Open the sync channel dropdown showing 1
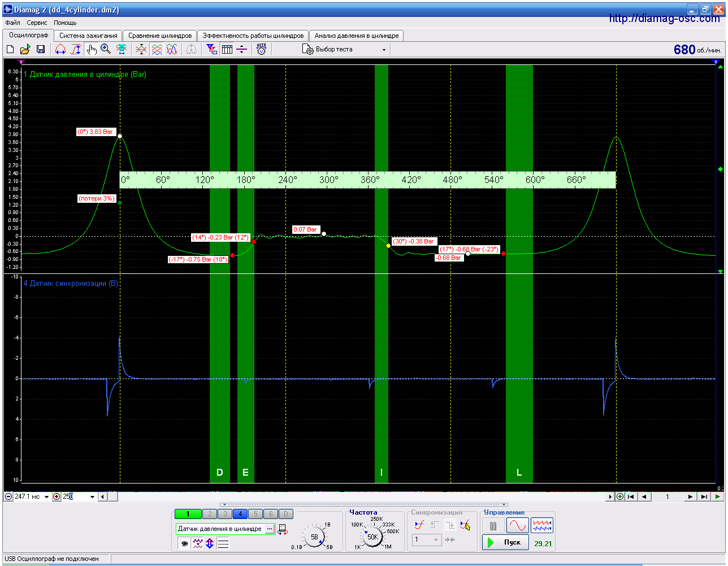 coord(426,539)
